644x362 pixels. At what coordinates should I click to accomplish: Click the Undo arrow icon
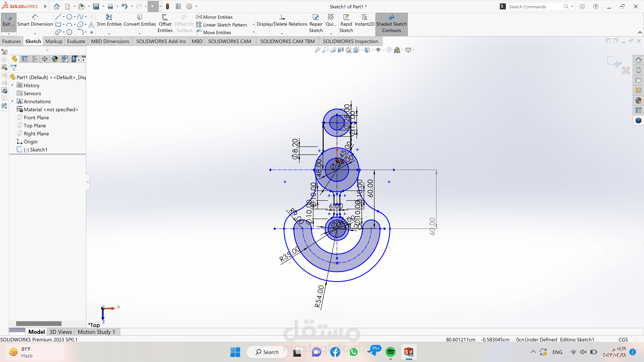pos(124,7)
